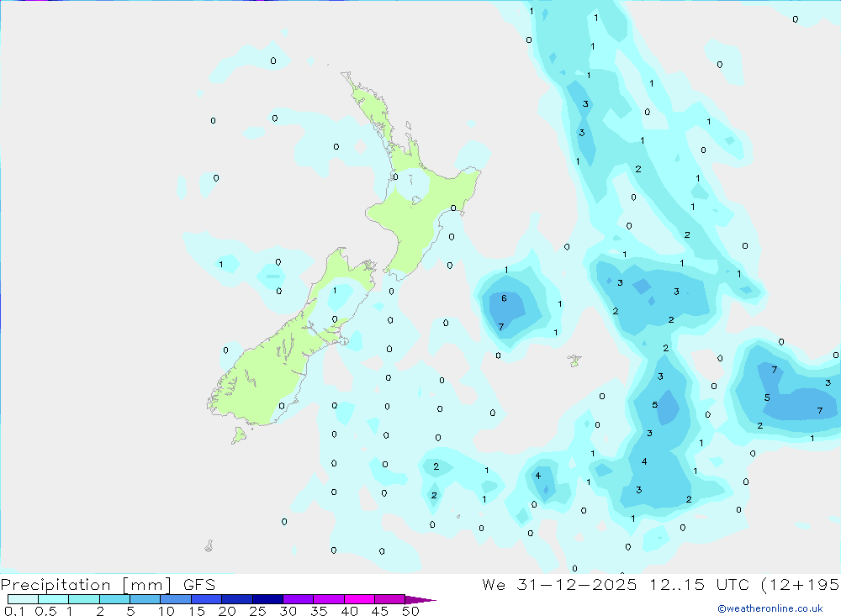This screenshot has width=841, height=616.
Task: Select the 20–25 mm dark blue swatch
Action: (x=236, y=599)
